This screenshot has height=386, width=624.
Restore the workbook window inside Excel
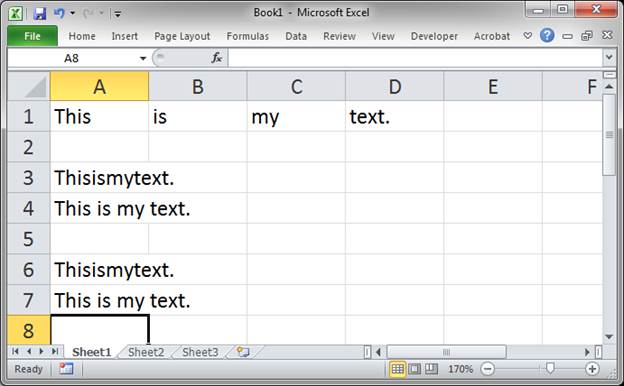click(x=587, y=36)
